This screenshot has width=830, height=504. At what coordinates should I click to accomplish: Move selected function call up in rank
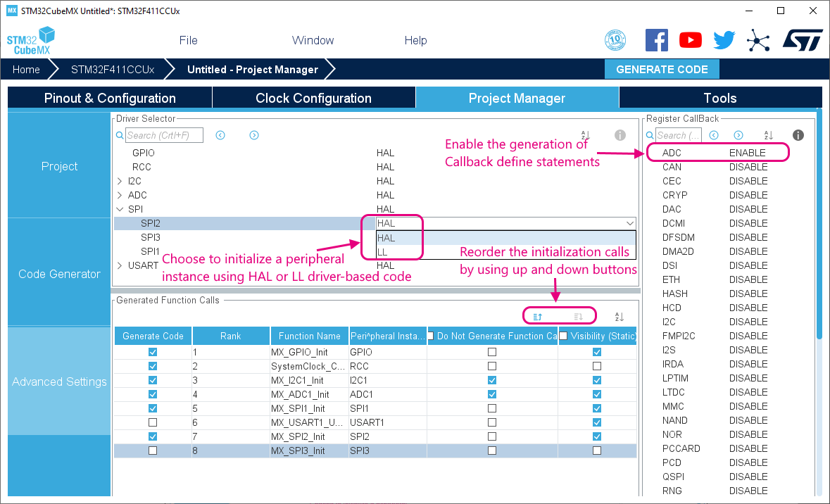[x=538, y=317]
